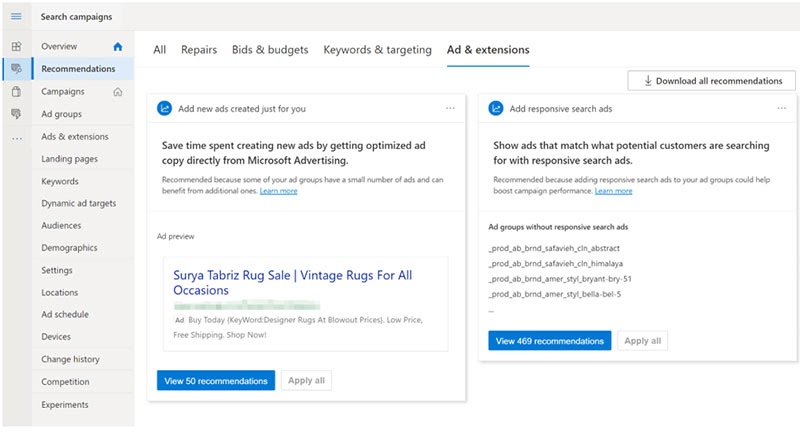Click chart icon on Add new ads card
This screenshot has width=800, height=433.
165,108
